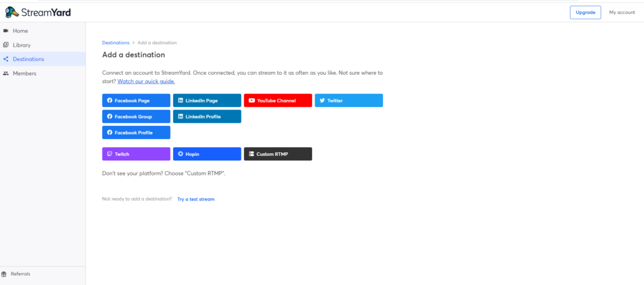Viewport: 644px width, 285px height.
Task: Click the Upgrade button
Action: coord(586,13)
